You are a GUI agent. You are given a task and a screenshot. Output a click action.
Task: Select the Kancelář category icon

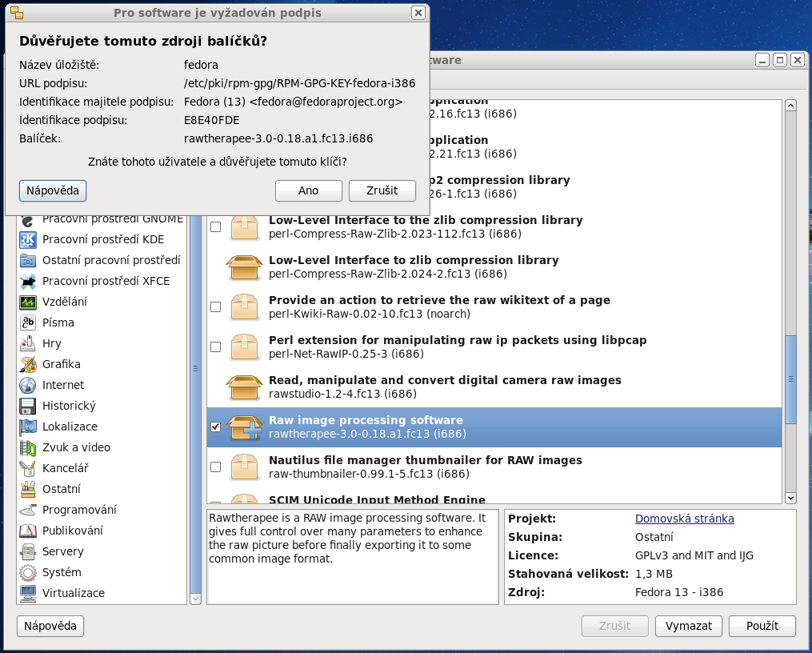coord(28,468)
